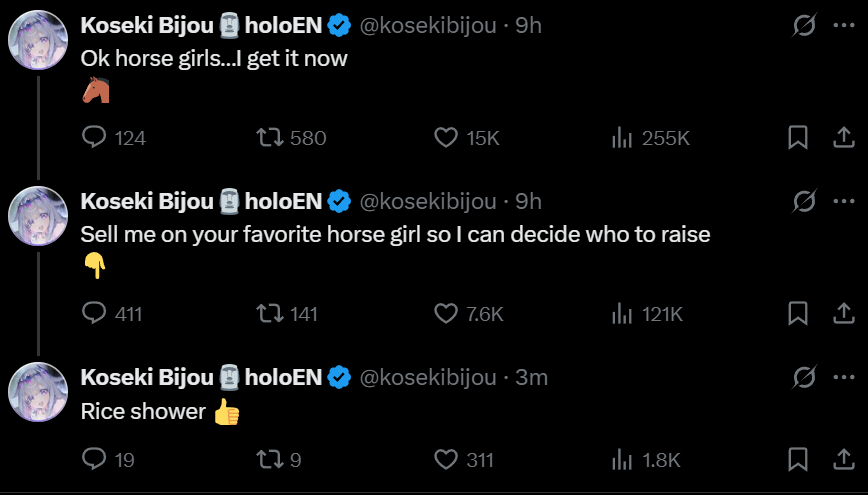Like the 'Sell me on' tweet
868x495 pixels.
tap(446, 314)
